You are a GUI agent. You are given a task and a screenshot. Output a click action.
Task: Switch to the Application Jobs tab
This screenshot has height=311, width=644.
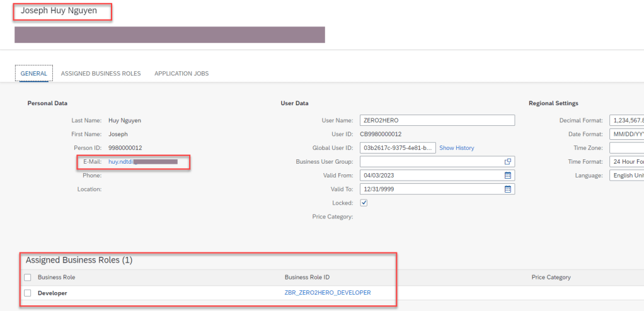coord(181,74)
